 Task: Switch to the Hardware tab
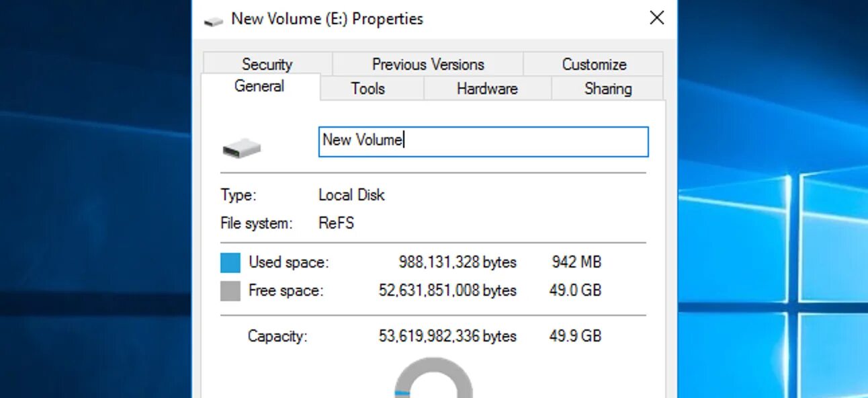pos(487,89)
